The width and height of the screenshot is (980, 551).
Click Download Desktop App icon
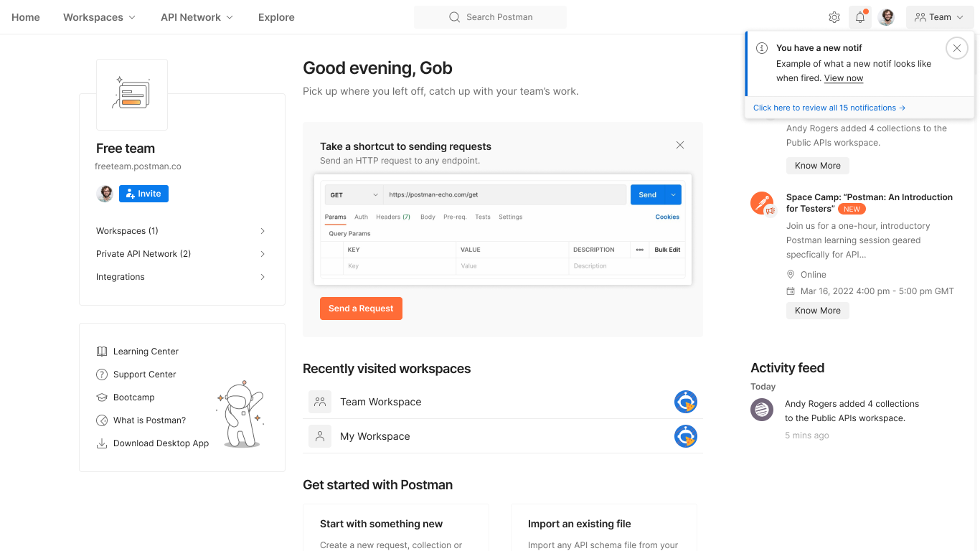click(x=101, y=443)
